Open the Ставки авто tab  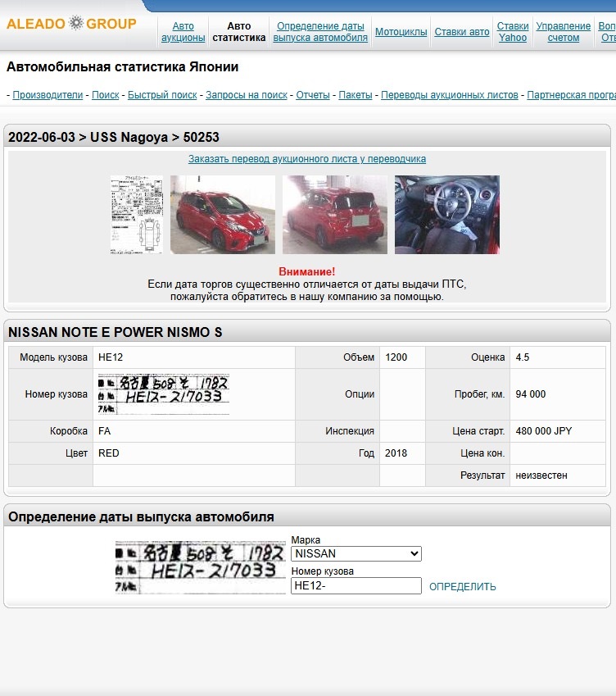point(462,32)
